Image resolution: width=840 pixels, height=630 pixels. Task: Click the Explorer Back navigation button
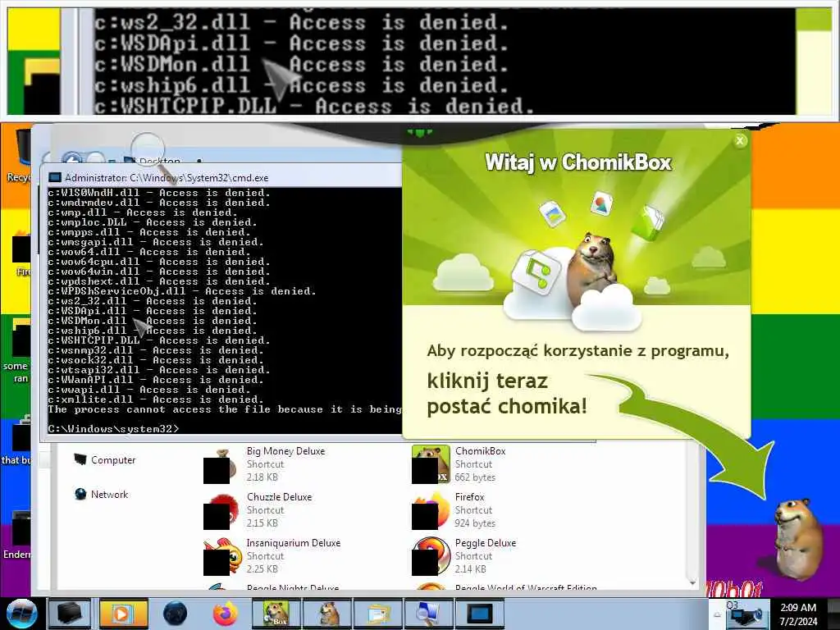coord(72,158)
